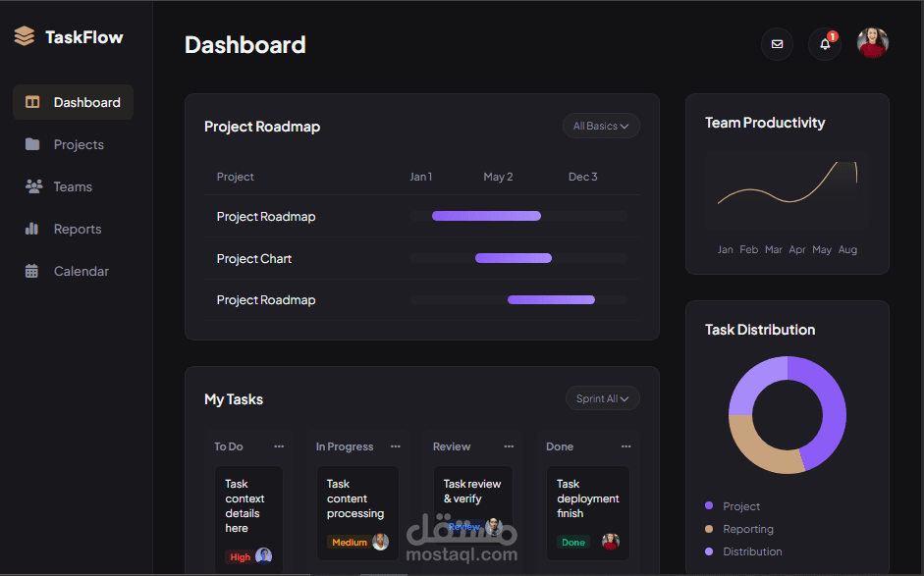
Task: Click the 'Done' column title
Action: tap(560, 446)
